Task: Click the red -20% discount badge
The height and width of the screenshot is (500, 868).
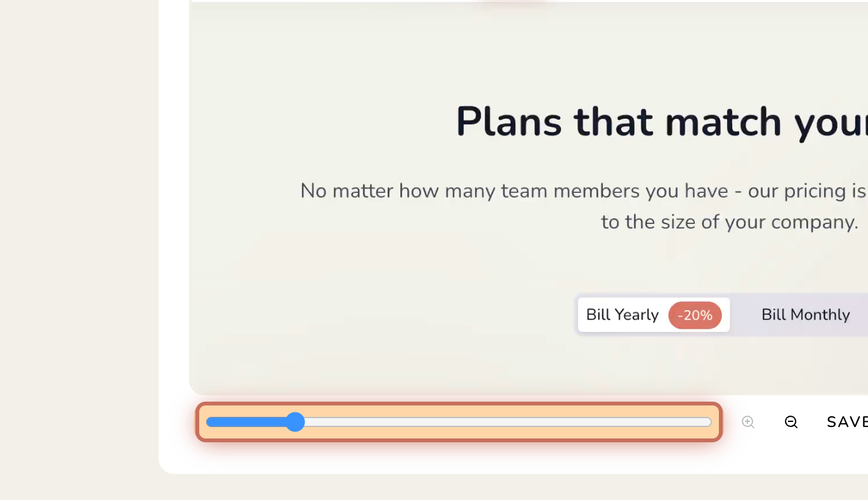Action: (695, 315)
